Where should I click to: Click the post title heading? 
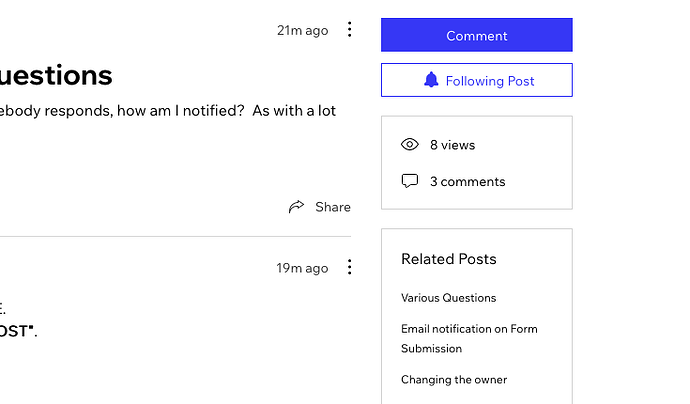pyautogui.click(x=56, y=75)
